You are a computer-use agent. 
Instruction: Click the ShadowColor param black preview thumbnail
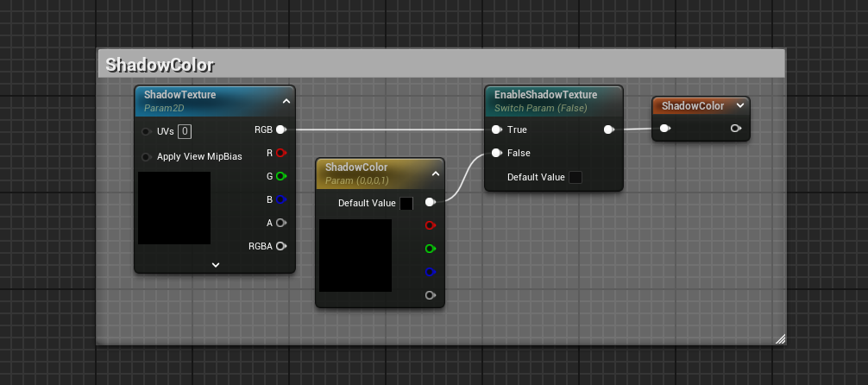click(x=355, y=256)
